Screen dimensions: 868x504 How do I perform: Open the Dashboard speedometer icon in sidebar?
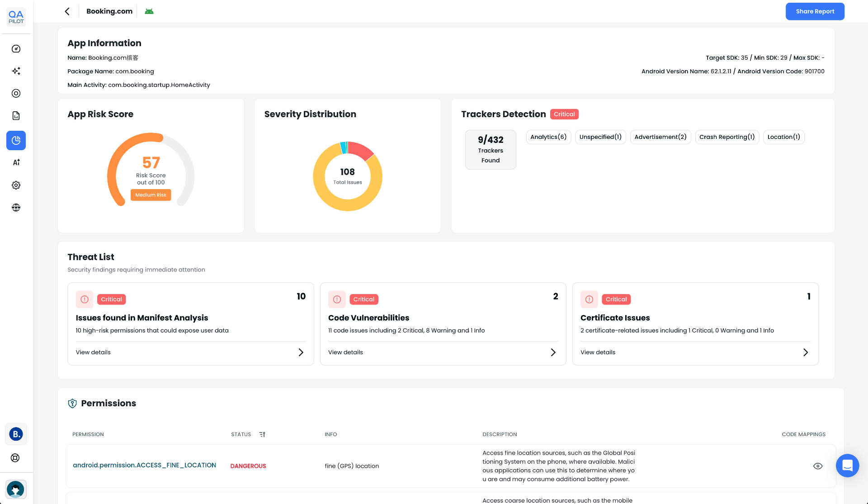pos(16,49)
